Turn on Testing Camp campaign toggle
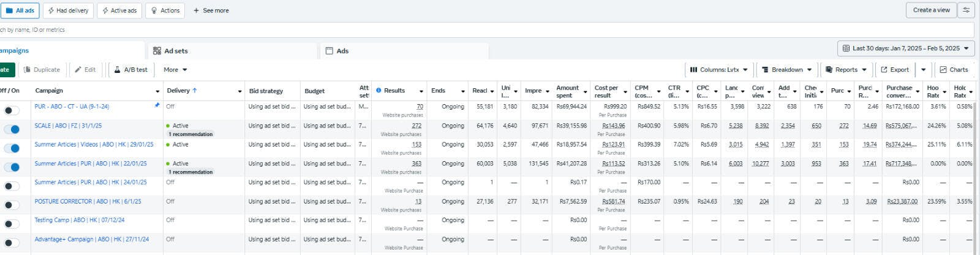This screenshot has height=255, width=980. tap(12, 224)
